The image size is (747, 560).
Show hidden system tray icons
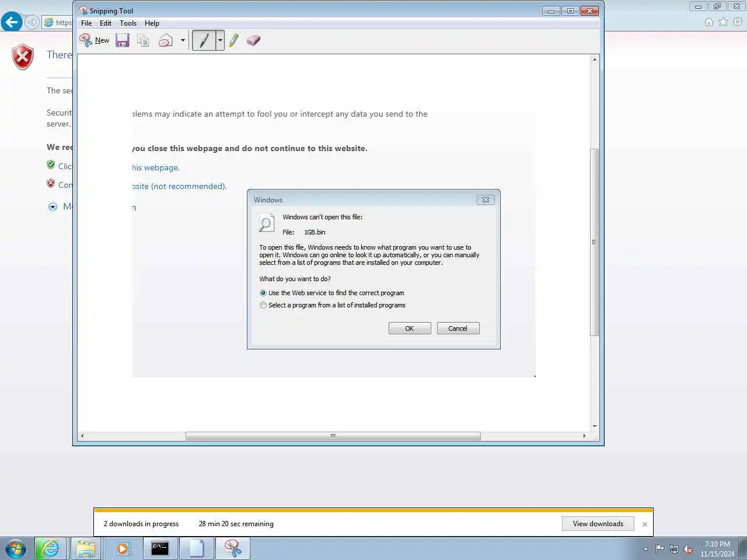[x=645, y=549]
